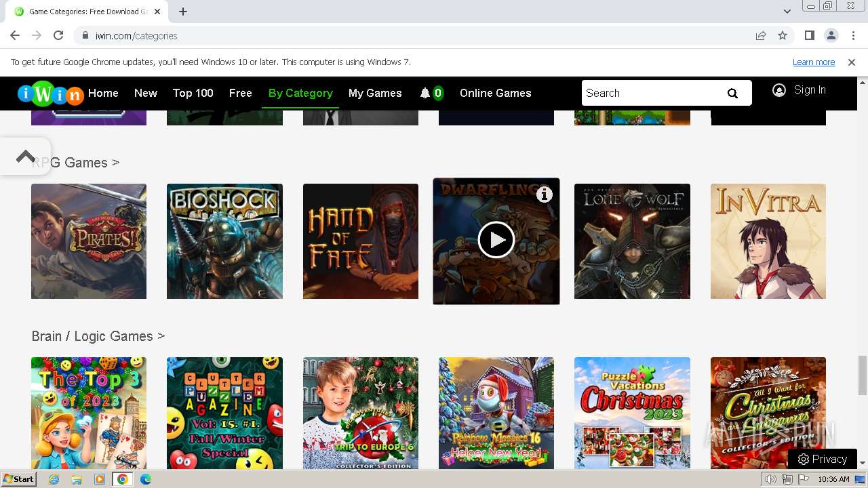Select the By Category menu

(x=300, y=94)
